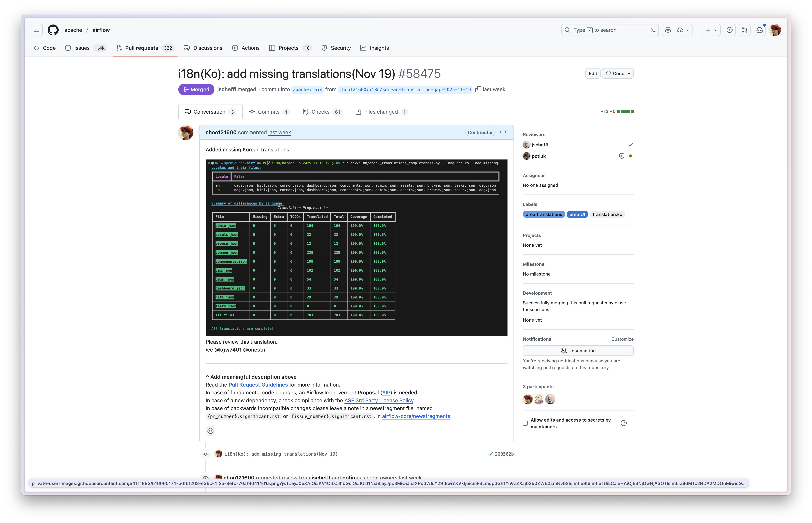The image size is (812, 523).
Task: Enable allow edits by maintainers checkbox
Action: [525, 423]
